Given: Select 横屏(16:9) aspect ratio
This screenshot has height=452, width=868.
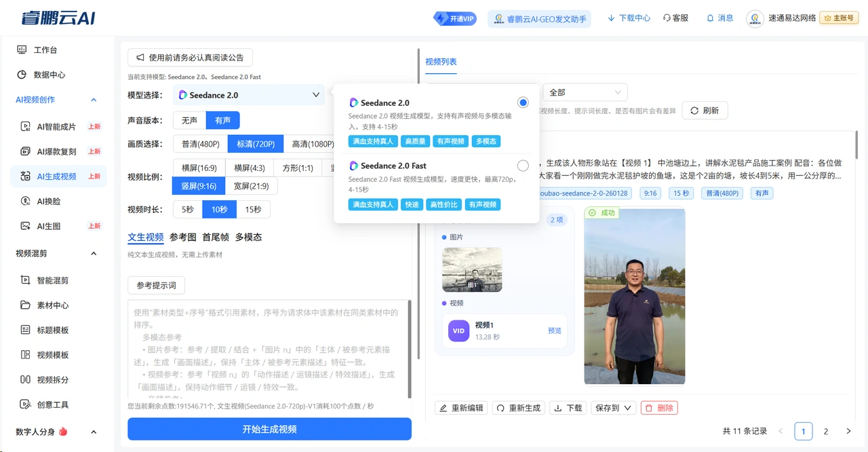Looking at the screenshot, I should [199, 168].
